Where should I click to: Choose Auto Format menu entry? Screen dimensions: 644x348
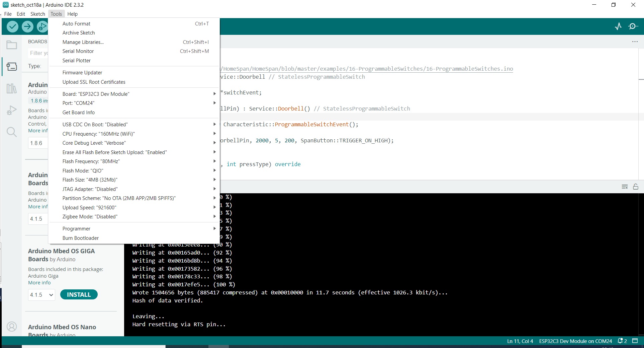coord(134,24)
